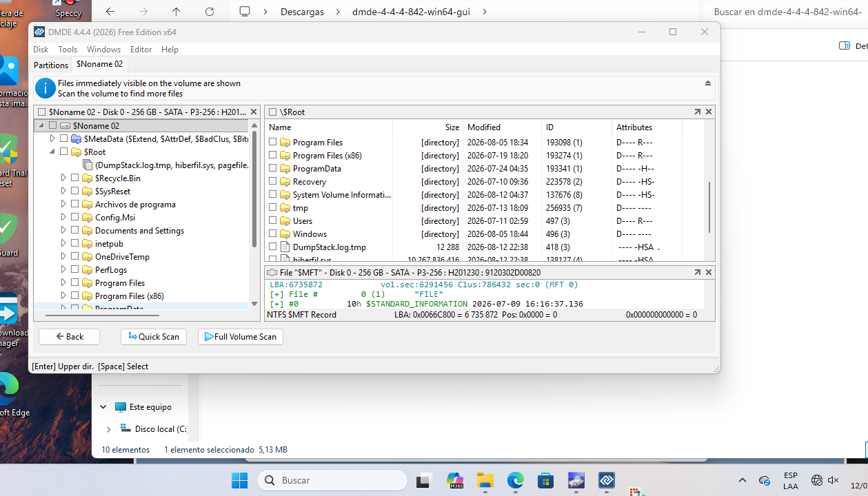Tick the Recovery checkbox in file list
Viewport: 868px width, 496px height.
(273, 181)
